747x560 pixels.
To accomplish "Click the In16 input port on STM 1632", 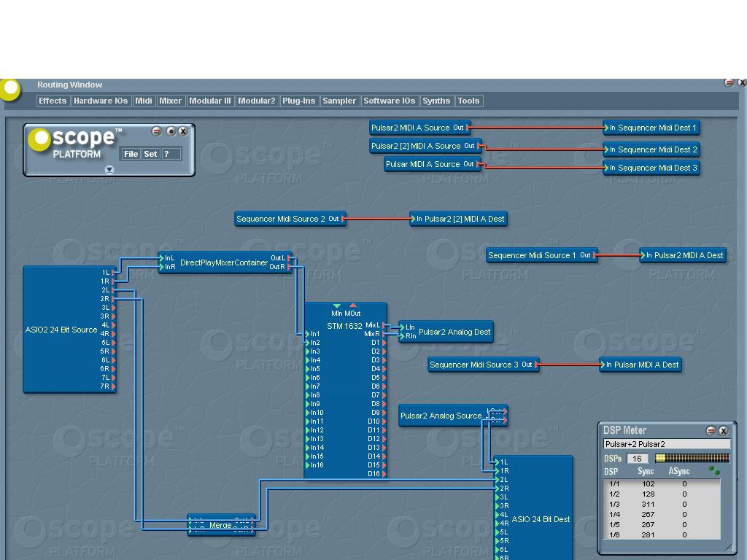I will pos(308,465).
